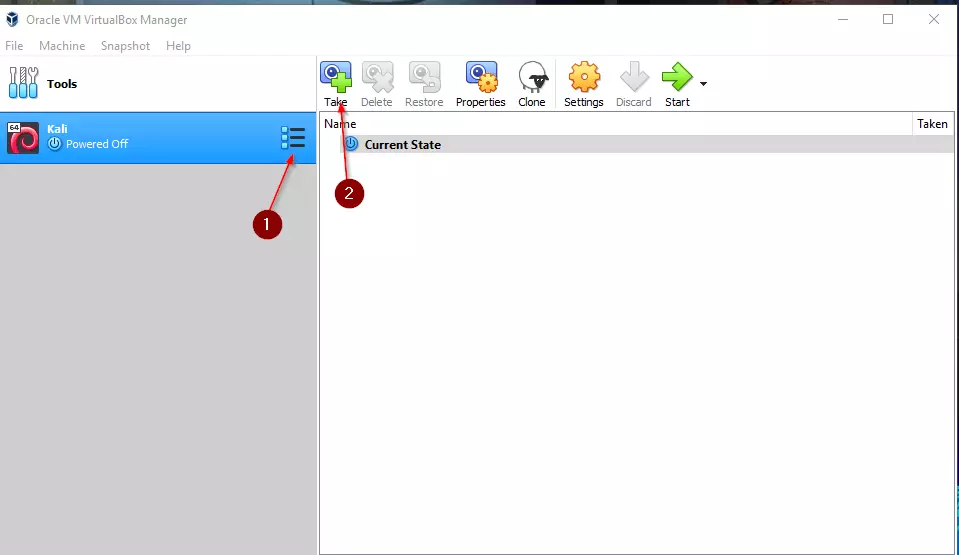The image size is (959, 555).
Task: Click the Discard arrow icon
Action: [634, 77]
